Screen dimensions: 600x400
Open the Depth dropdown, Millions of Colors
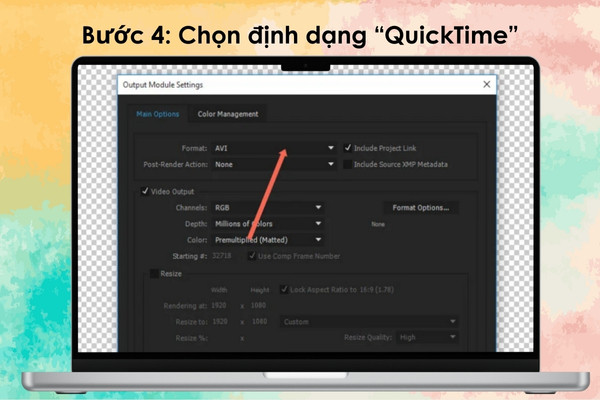tap(268, 224)
